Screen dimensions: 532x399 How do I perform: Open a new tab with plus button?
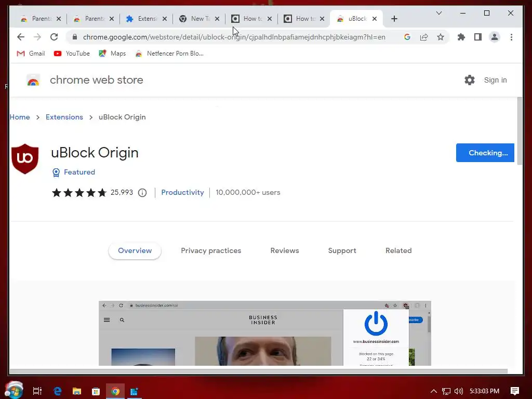pos(394,19)
